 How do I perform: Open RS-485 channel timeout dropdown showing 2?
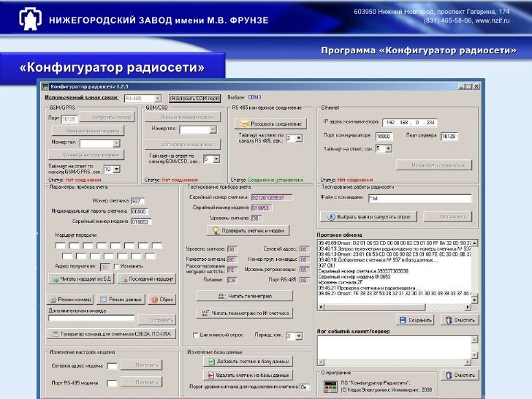[x=299, y=138]
